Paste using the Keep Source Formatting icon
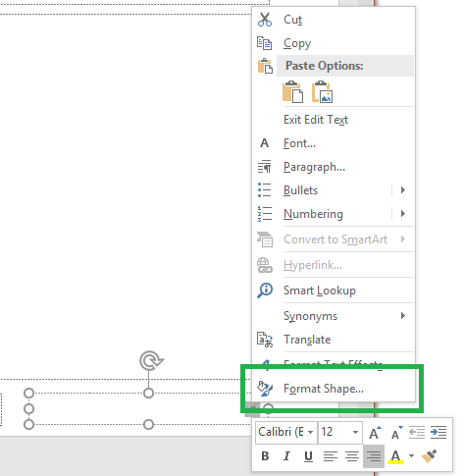Screen dimensions: 463x476 tap(292, 92)
